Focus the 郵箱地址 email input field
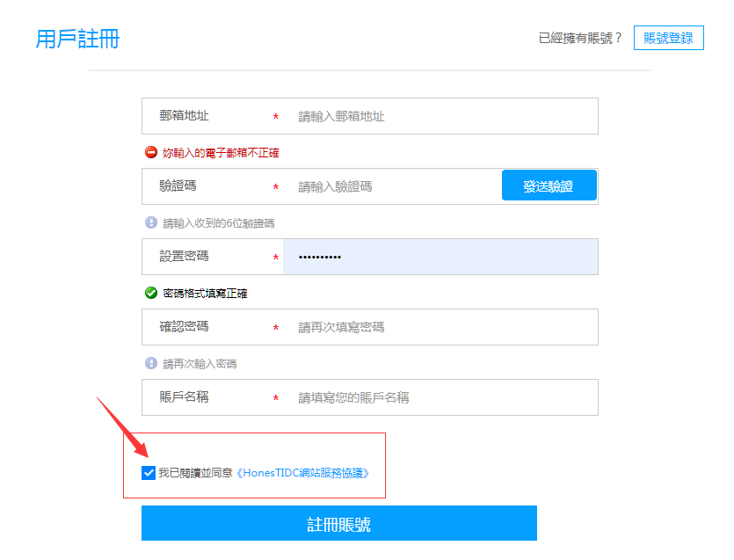The image size is (734, 560). 440,116
